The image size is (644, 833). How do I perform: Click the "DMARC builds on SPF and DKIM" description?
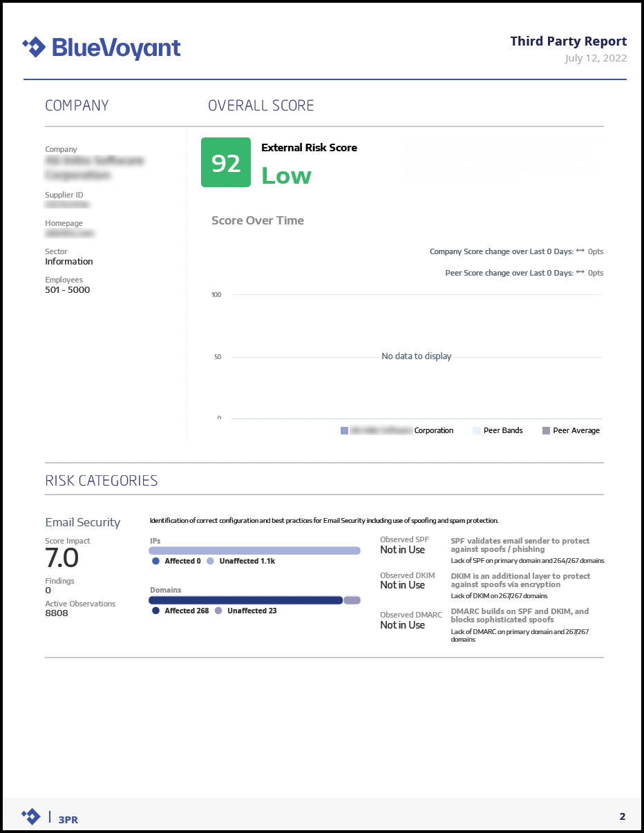point(520,615)
